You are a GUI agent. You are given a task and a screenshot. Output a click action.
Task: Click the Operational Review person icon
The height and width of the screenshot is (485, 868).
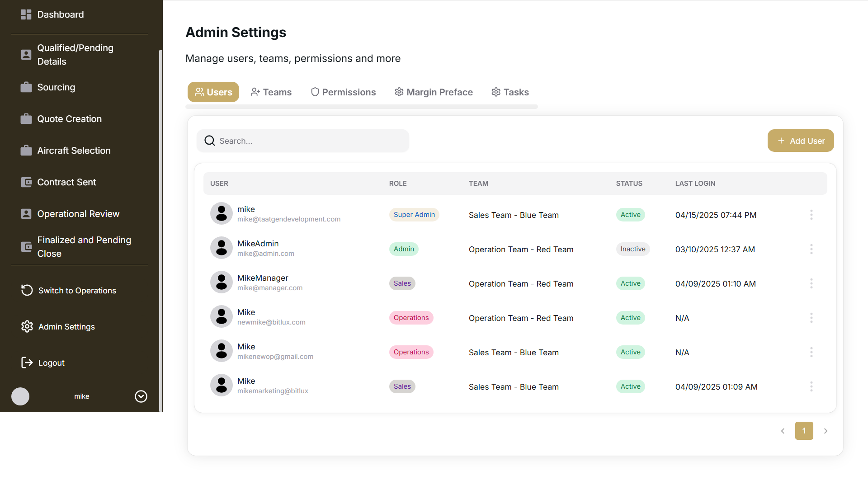pyautogui.click(x=26, y=214)
